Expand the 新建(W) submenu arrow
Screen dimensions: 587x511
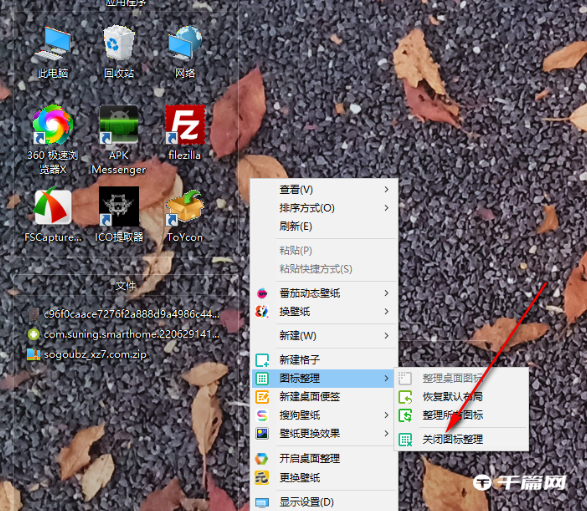pos(386,336)
